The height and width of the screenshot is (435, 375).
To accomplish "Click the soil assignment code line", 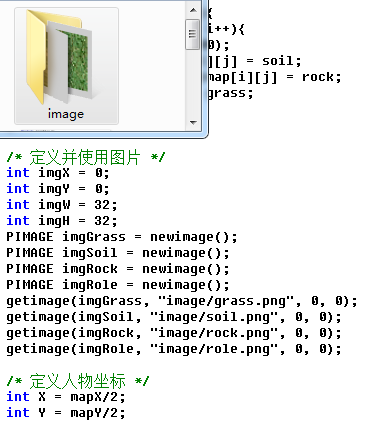I will (255, 61).
